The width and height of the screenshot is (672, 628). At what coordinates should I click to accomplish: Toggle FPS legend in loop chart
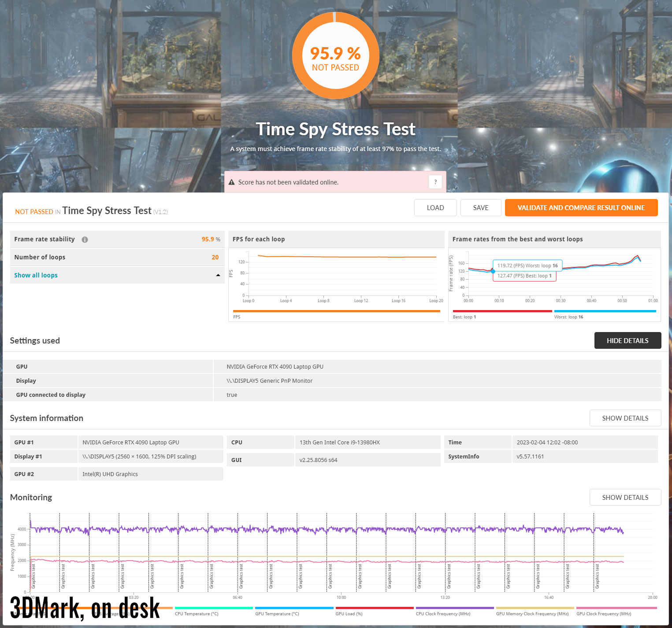coord(337,314)
